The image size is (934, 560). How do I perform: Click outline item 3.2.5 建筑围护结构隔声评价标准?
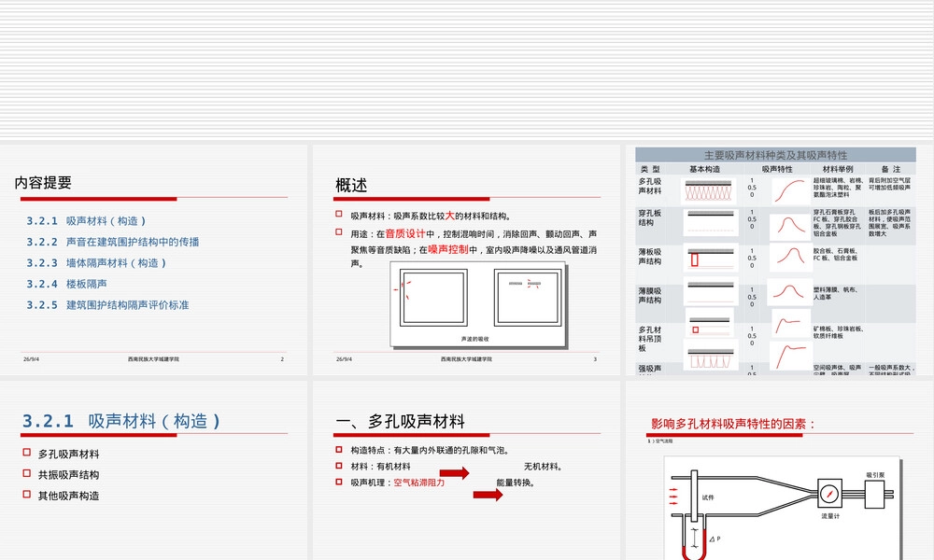(107, 304)
